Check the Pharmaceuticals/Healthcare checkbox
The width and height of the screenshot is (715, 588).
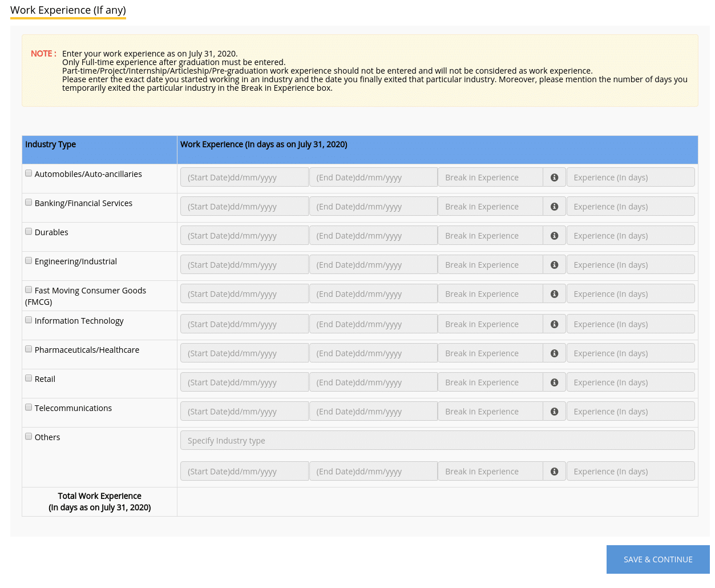29,349
